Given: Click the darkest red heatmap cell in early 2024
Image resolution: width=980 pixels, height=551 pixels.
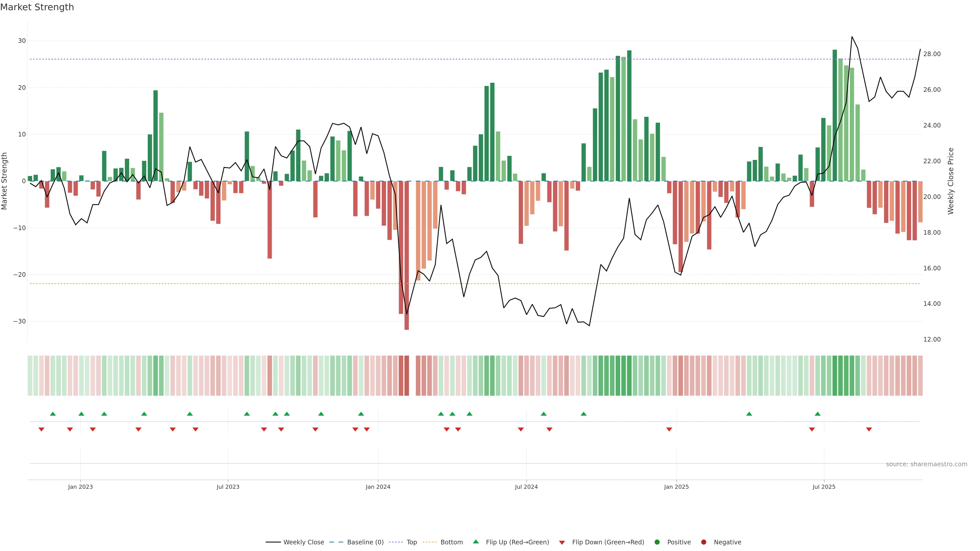Looking at the screenshot, I should click(x=407, y=375).
